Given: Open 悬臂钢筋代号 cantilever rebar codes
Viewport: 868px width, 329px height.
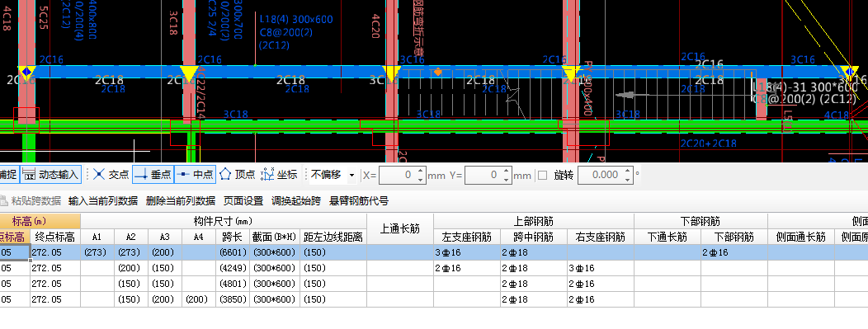Looking at the screenshot, I should point(359,200).
